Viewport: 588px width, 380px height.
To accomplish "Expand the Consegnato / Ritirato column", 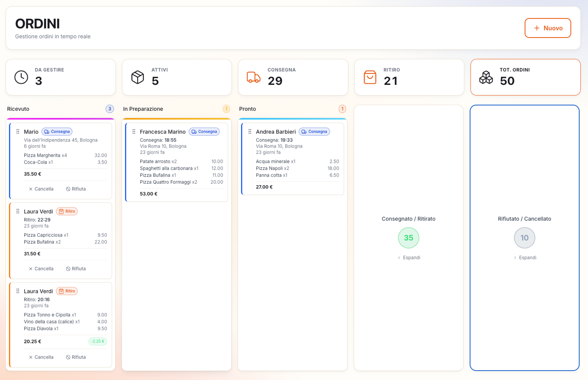I will [409, 257].
